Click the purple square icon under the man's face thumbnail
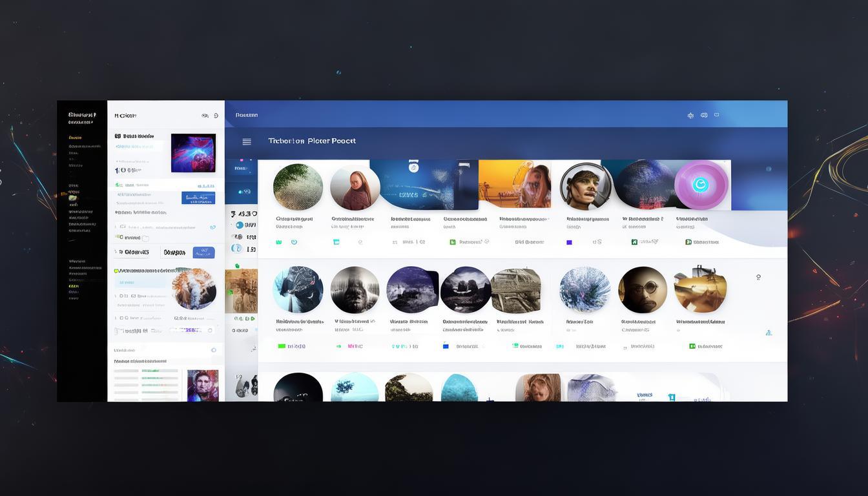868x496 pixels. (569, 242)
